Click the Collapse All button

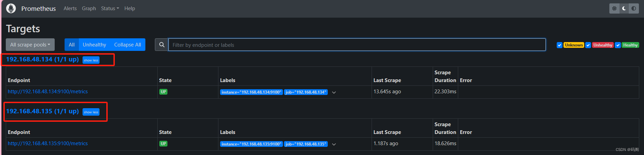(127, 45)
